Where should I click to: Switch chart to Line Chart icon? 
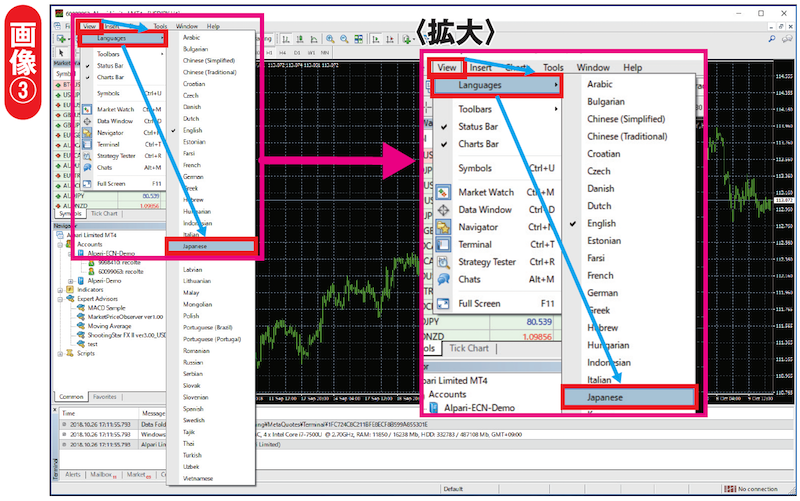[314, 39]
